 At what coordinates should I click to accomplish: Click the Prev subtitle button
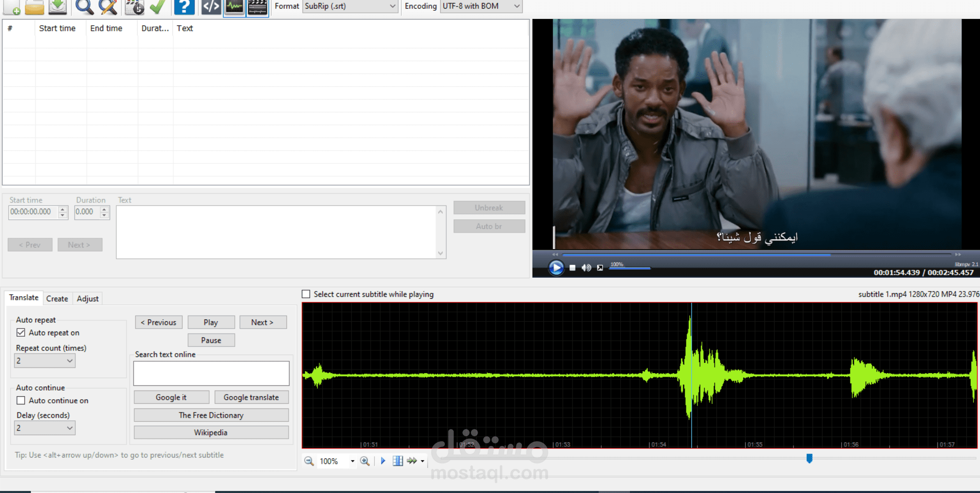click(x=30, y=245)
